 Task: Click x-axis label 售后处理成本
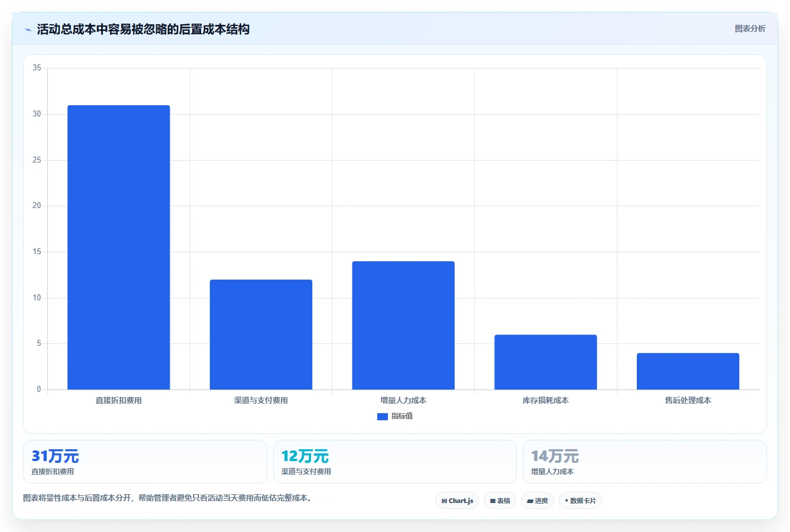click(x=688, y=401)
